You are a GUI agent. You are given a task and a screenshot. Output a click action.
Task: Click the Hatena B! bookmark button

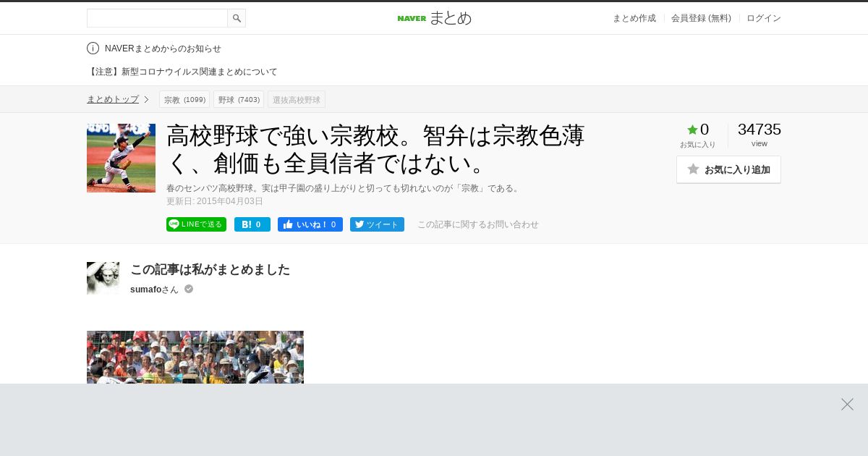[x=252, y=224]
